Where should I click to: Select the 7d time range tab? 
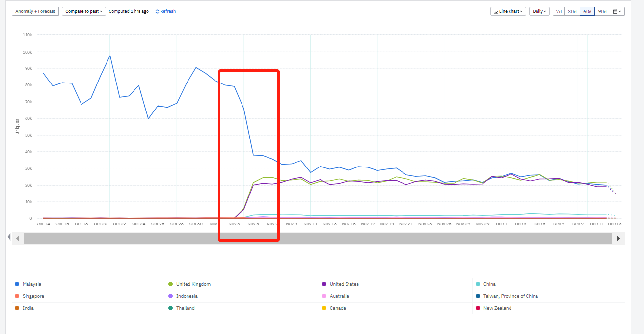(559, 11)
